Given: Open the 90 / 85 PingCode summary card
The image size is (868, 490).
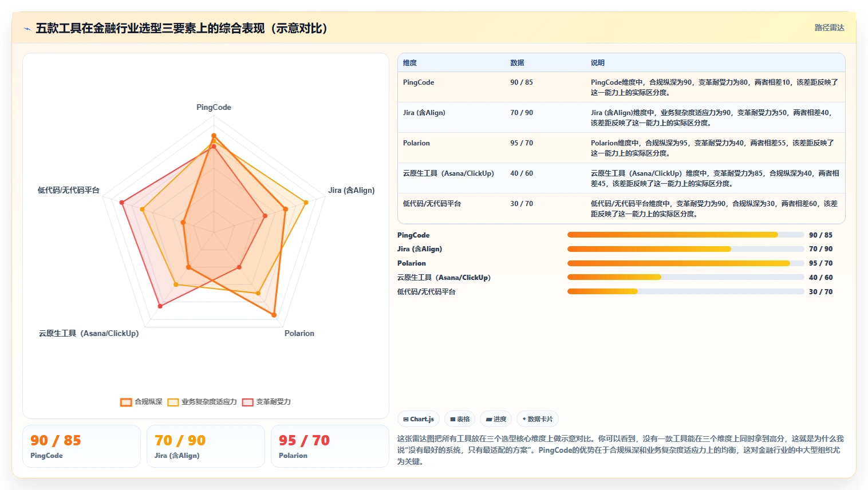Looking at the screenshot, I should pyautogui.click(x=81, y=446).
